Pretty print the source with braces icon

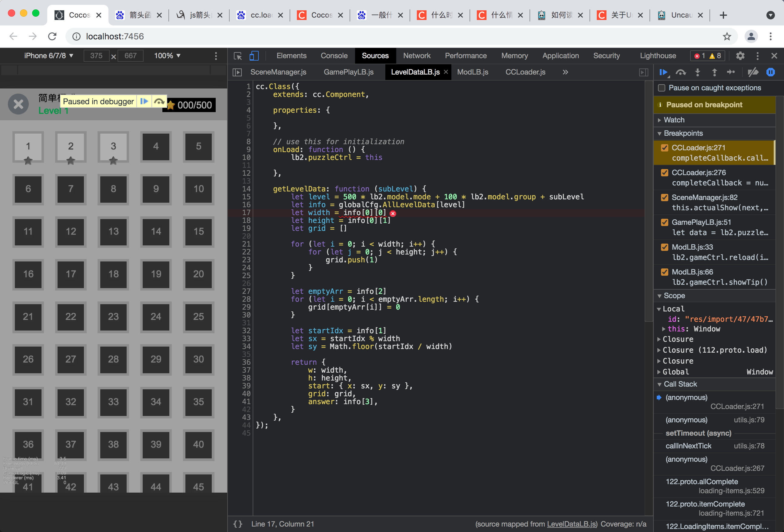click(x=238, y=524)
